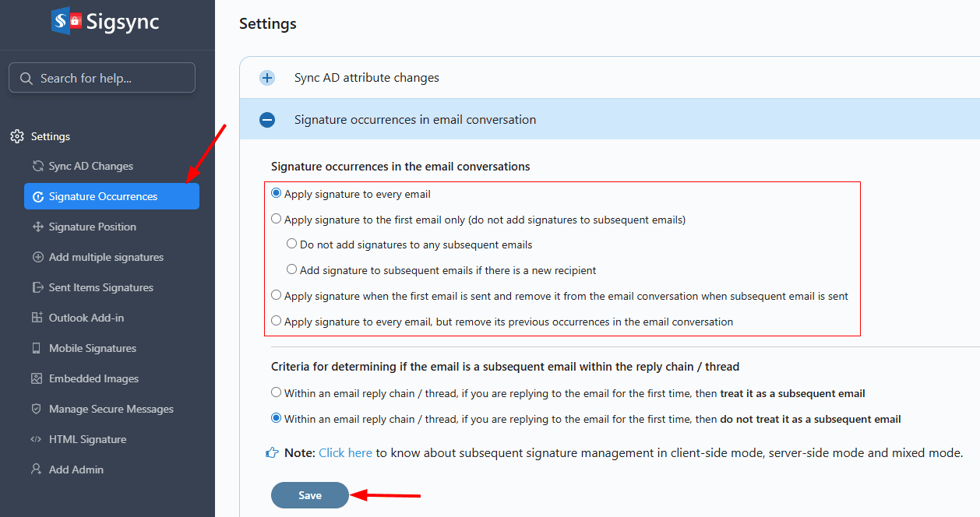
Task: Select 'Apply signature to the first email only'
Action: (276, 220)
